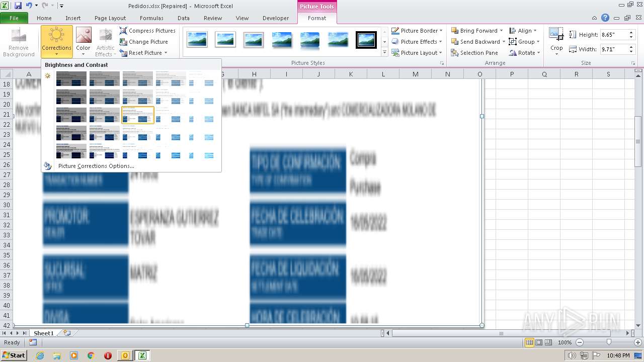The width and height of the screenshot is (644, 362).
Task: Switch to the Developer tab
Action: (x=276, y=18)
